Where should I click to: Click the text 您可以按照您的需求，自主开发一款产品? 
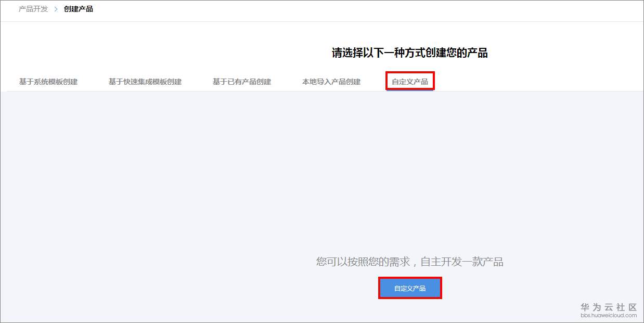pyautogui.click(x=410, y=262)
